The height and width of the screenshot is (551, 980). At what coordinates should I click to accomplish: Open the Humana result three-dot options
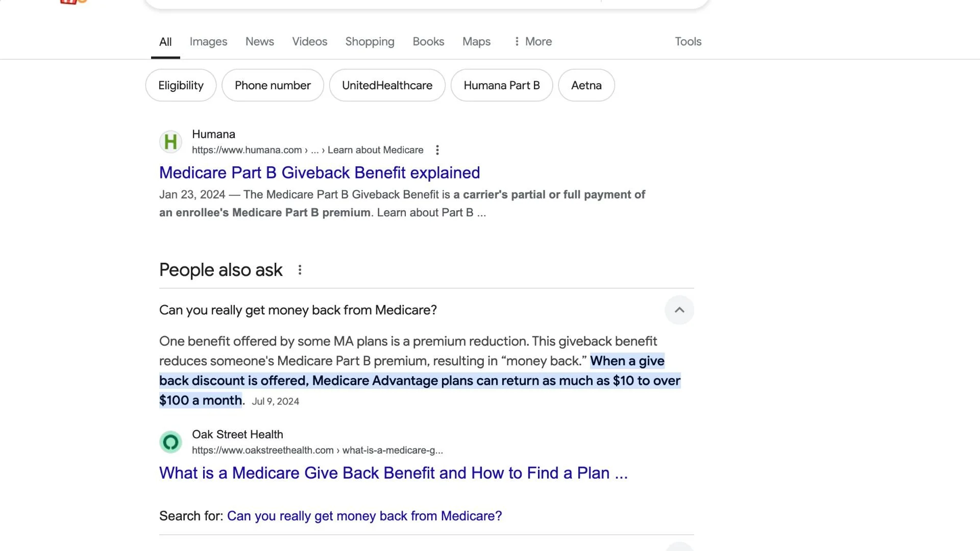click(x=437, y=150)
